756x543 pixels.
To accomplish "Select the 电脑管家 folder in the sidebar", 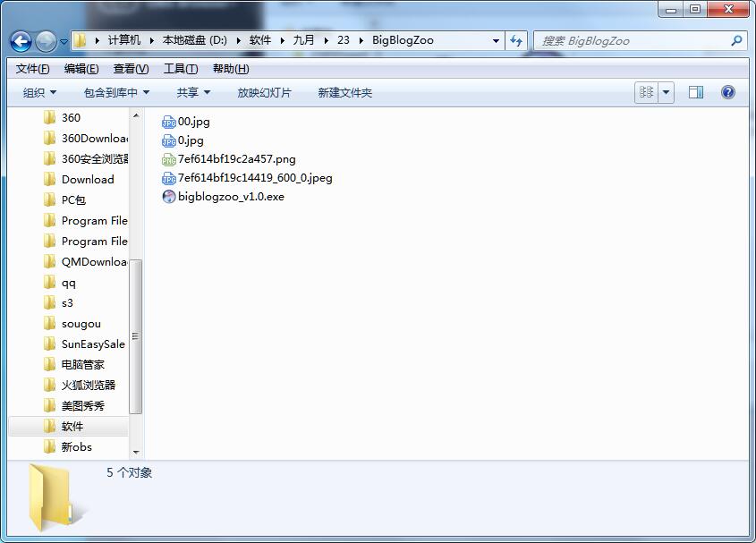I will (x=85, y=364).
